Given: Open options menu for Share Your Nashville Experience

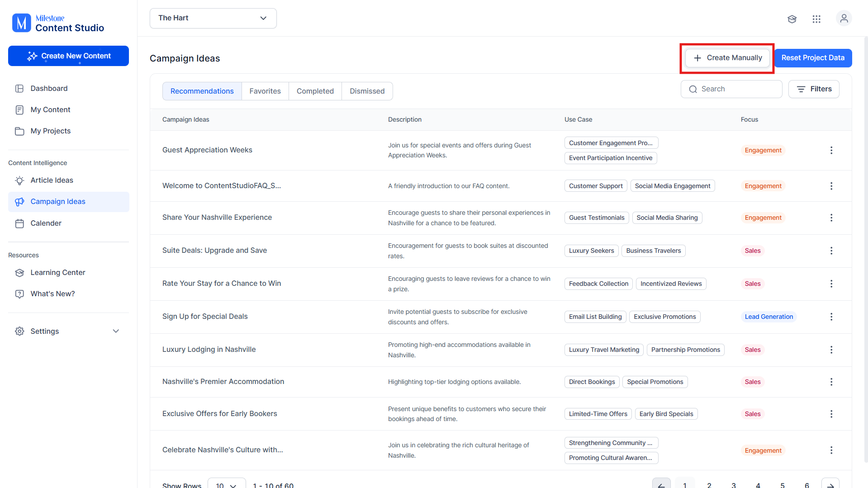Looking at the screenshot, I should (831, 218).
